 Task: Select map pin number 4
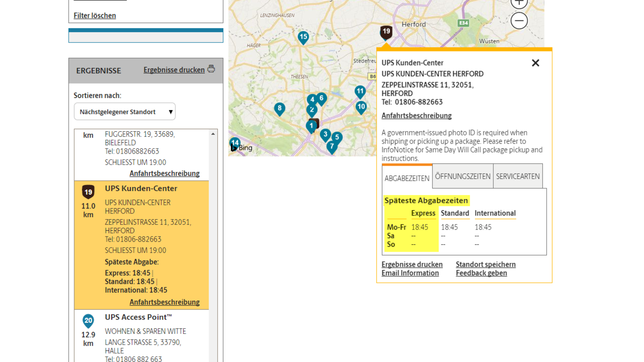pos(312,99)
